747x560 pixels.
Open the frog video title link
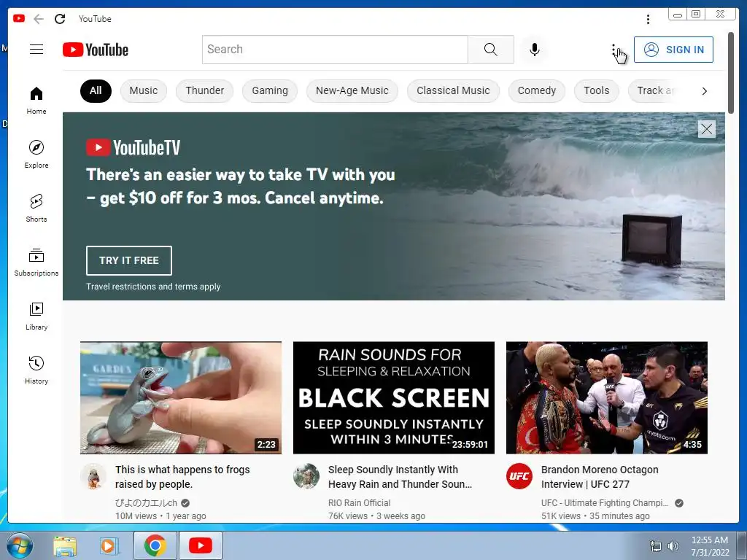pos(182,477)
